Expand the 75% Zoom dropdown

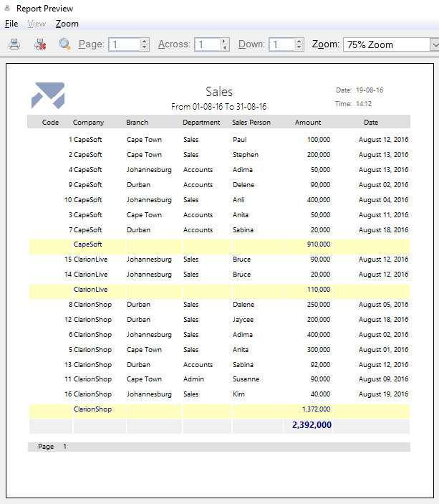434,44
